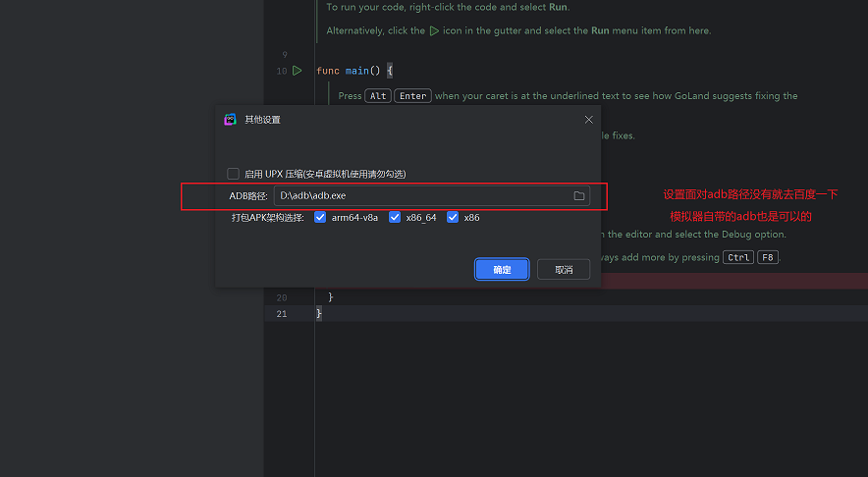Click the Enter key hint in editor
This screenshot has width=868, height=477.
coord(413,96)
